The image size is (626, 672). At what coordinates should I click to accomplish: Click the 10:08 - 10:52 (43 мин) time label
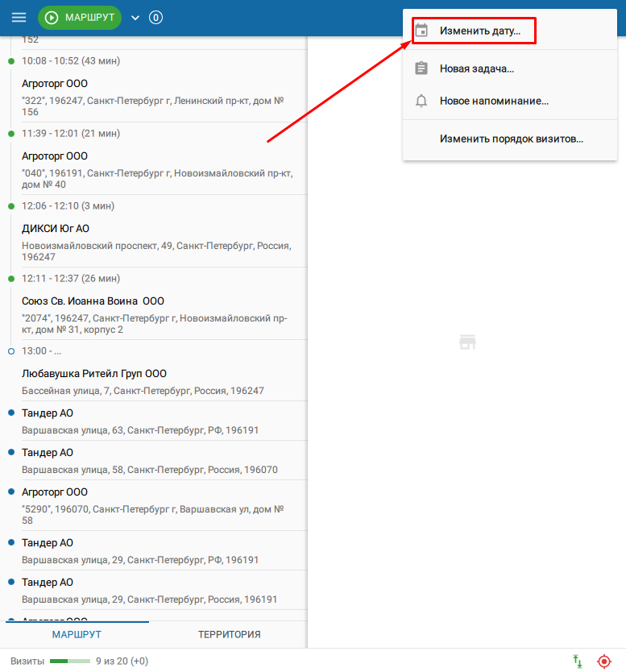click(x=71, y=61)
